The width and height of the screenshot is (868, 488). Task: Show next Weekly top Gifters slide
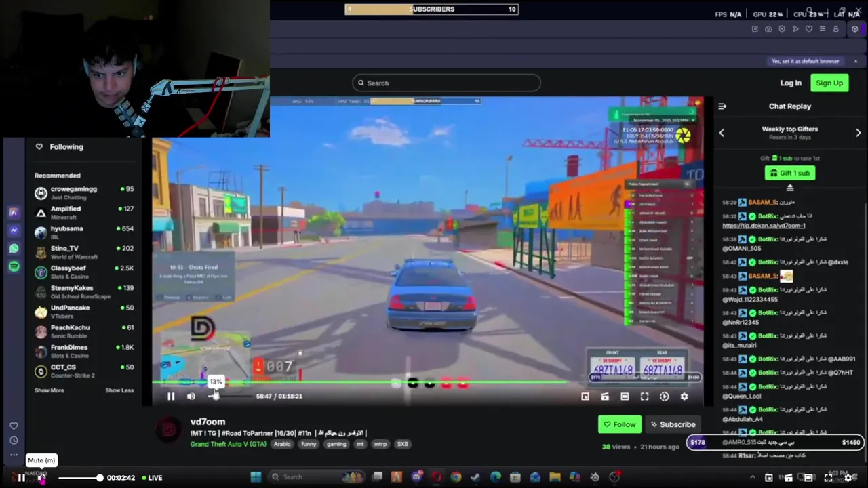tap(858, 133)
